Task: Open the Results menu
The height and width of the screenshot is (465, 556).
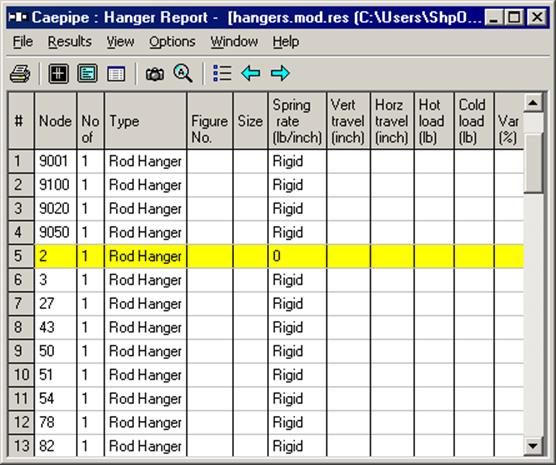Action: (70, 42)
